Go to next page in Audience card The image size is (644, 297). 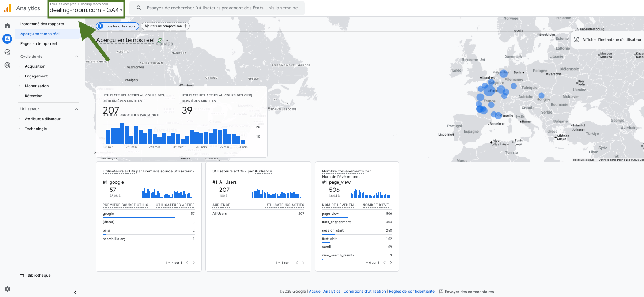303,263
